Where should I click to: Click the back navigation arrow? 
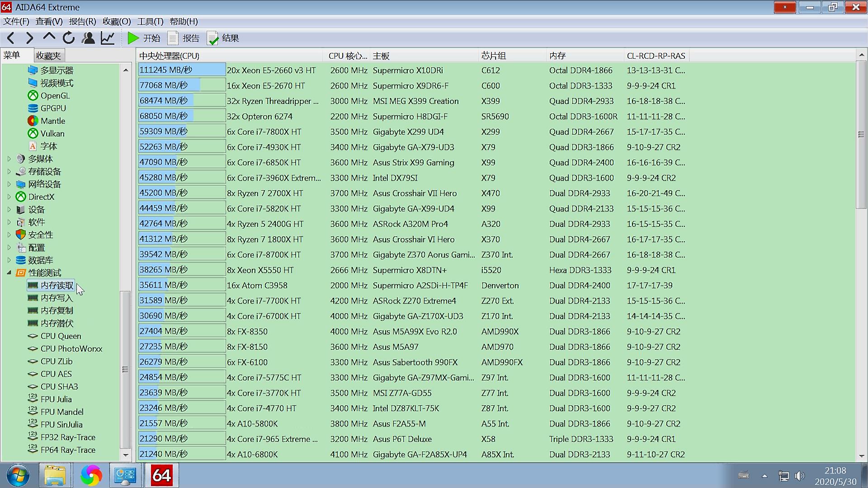(11, 38)
